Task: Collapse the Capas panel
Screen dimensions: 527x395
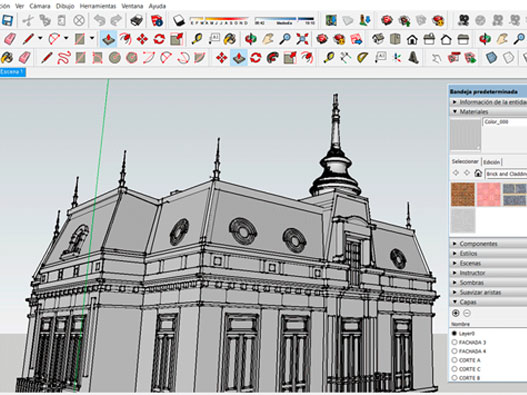Action: point(488,302)
